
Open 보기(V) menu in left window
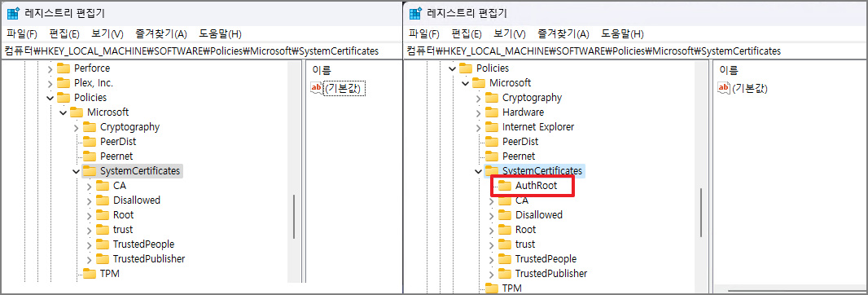pyautogui.click(x=107, y=34)
